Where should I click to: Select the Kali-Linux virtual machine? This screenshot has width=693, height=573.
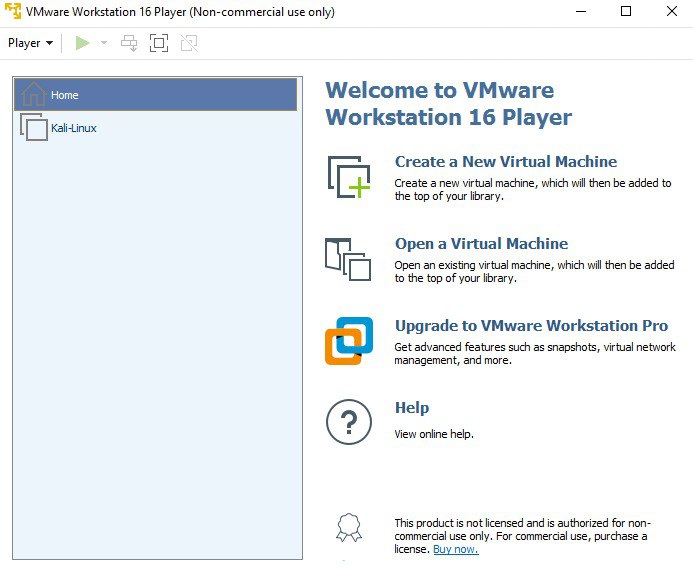tap(156, 128)
